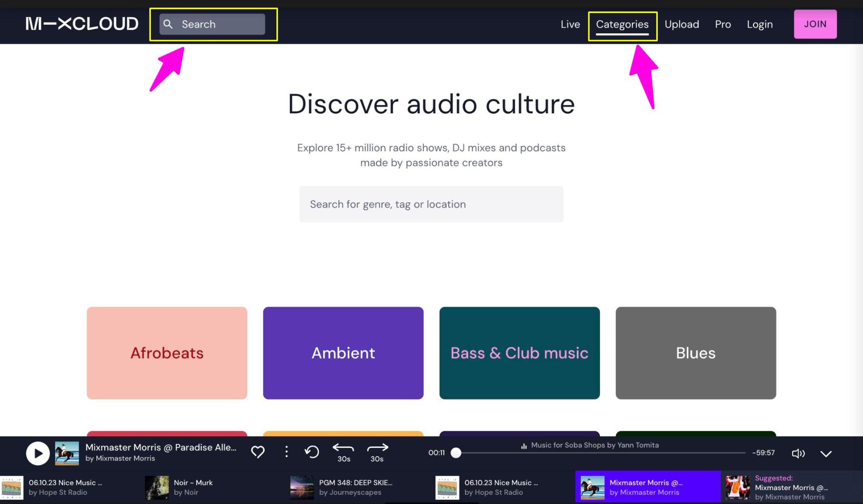Click the playback progress slider handle
This screenshot has height=504, width=863.
[x=456, y=453]
